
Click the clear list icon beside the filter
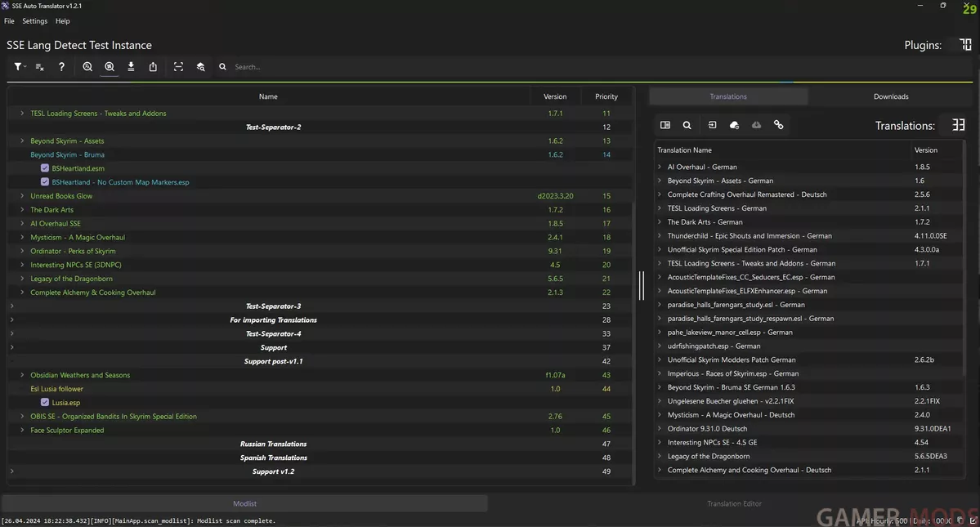coord(39,67)
